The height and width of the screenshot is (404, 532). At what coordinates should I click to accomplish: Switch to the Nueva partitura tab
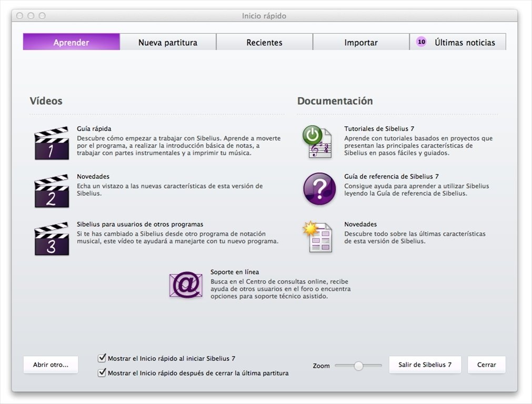pyautogui.click(x=168, y=42)
